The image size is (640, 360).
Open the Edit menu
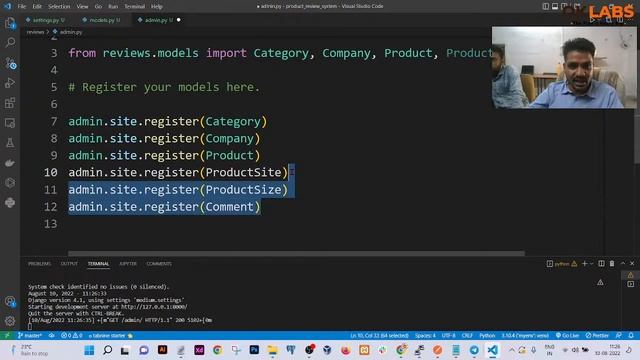[37, 7]
